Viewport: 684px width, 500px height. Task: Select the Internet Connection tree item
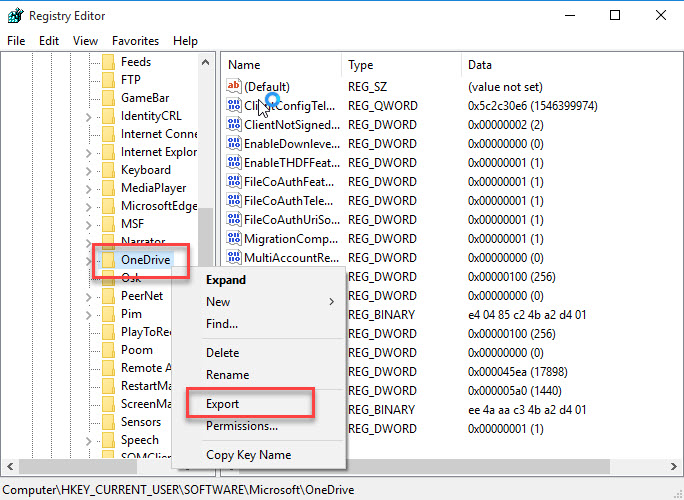tap(159, 134)
